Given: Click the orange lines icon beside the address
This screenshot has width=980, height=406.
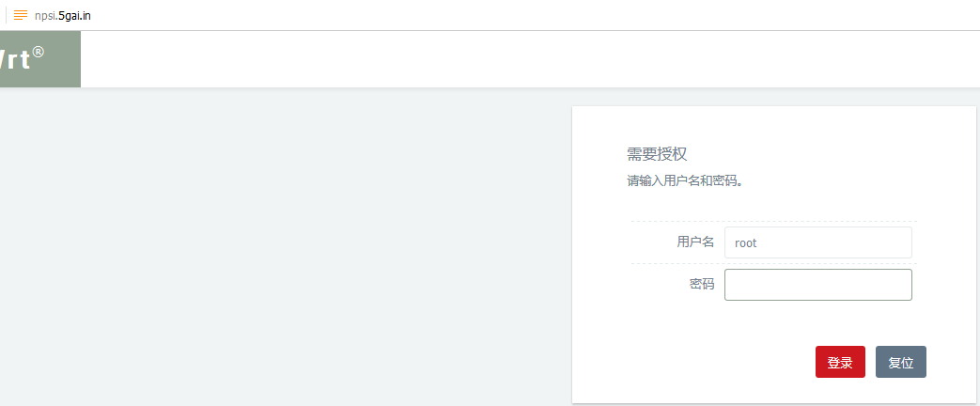Looking at the screenshot, I should coord(21,15).
